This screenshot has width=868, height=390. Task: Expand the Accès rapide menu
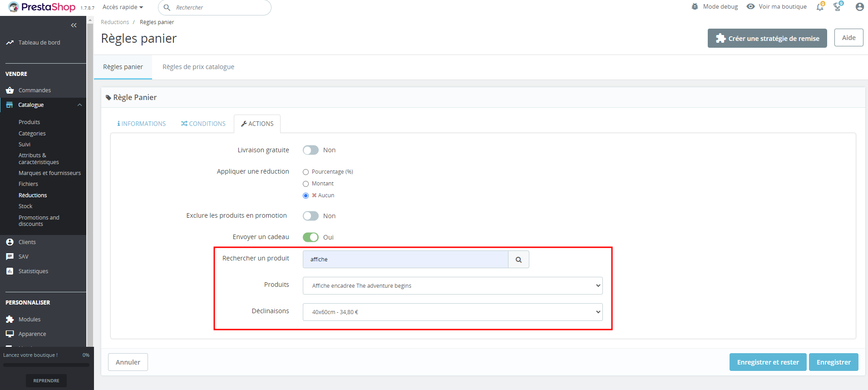123,7
